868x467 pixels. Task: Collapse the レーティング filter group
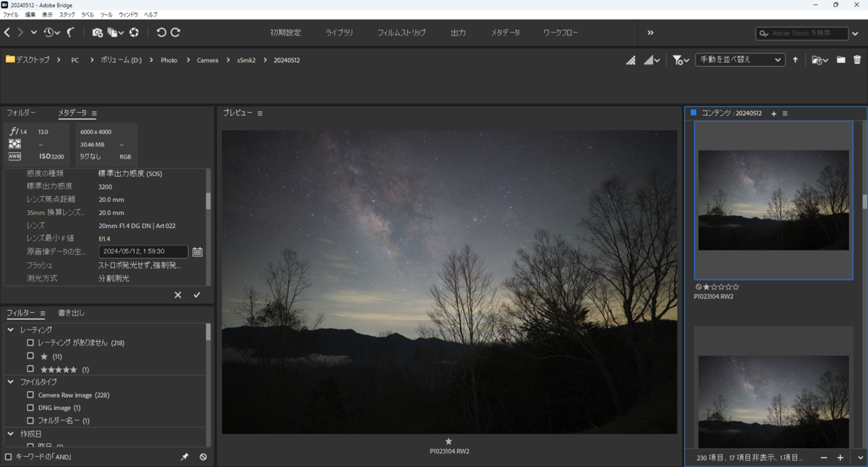tap(11, 329)
